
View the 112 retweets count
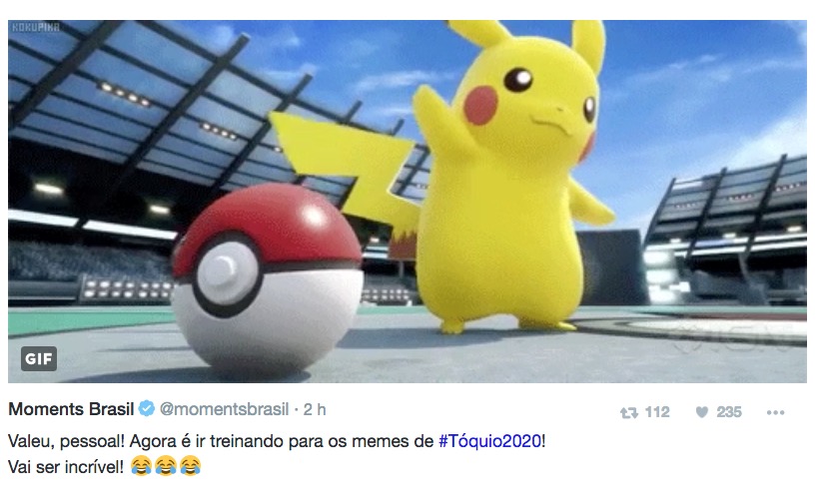coord(657,412)
